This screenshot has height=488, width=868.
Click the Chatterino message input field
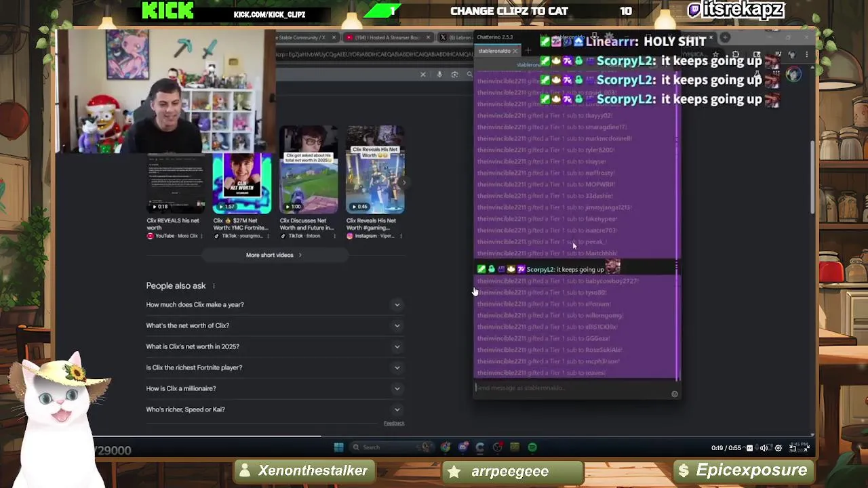click(571, 388)
